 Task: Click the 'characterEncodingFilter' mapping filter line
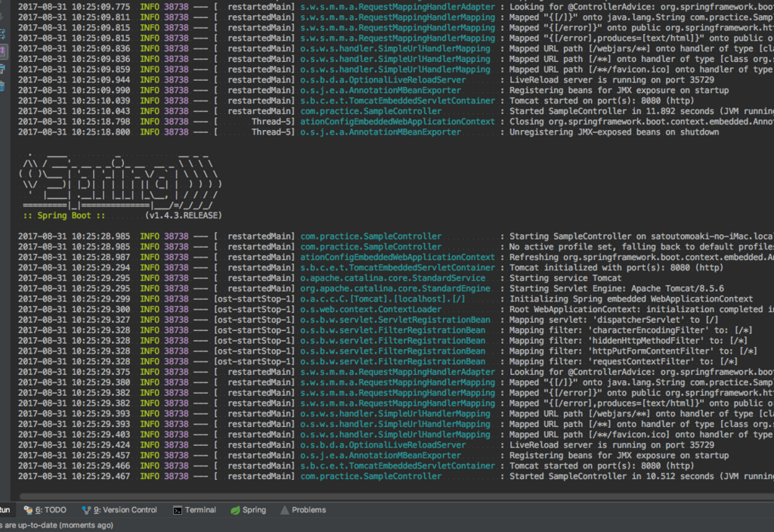tap(631, 330)
